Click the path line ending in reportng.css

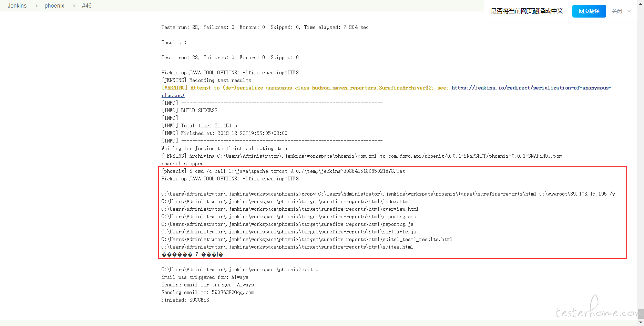tap(289, 217)
